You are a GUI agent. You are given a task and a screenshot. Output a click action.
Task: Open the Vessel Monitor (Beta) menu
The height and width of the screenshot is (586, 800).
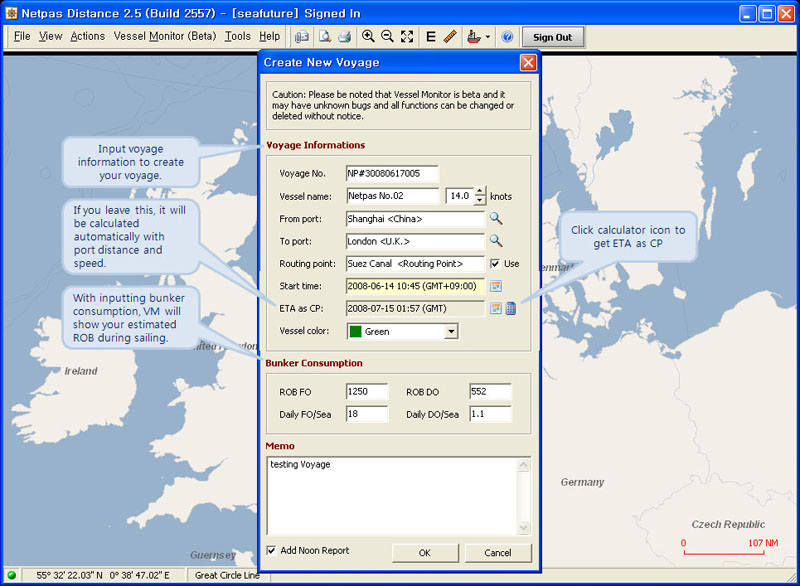click(165, 36)
